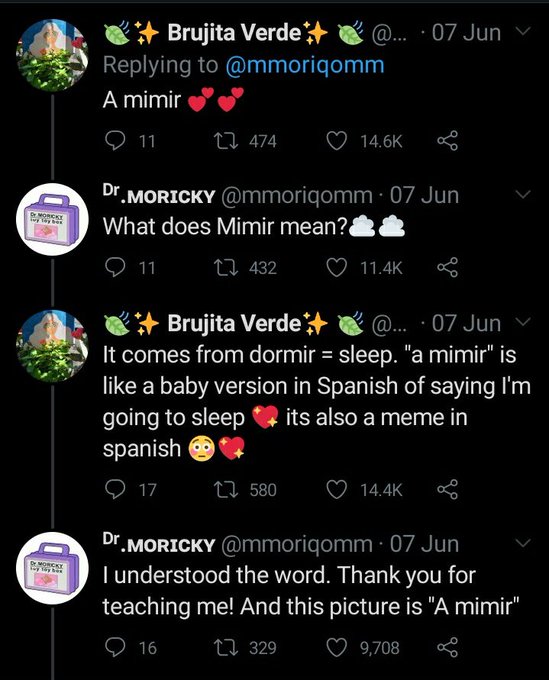Like the tweet with 11.4K likes
Viewport: 549px width, 680px height.
[337, 268]
